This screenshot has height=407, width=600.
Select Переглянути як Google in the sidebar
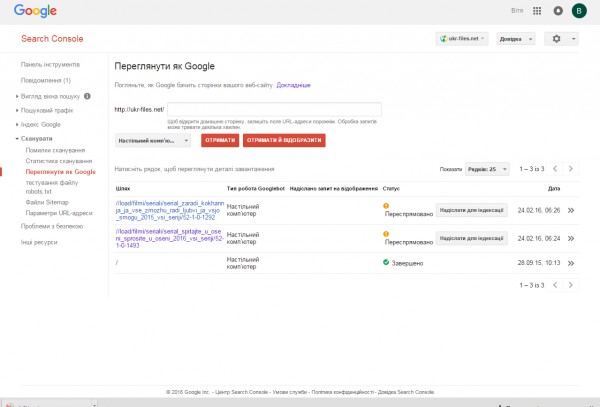coord(60,172)
